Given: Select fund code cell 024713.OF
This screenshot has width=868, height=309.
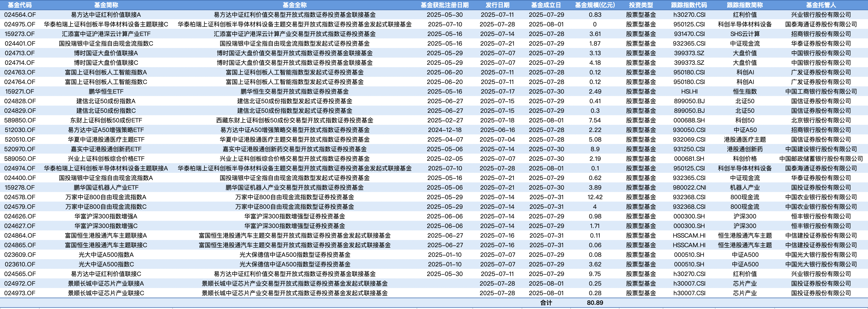Looking at the screenshot, I should (20, 53).
